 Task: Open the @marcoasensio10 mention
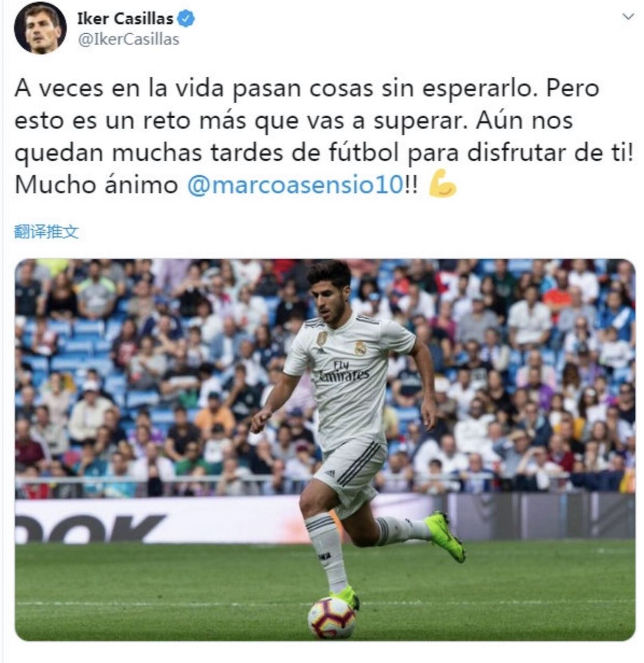coord(296,185)
